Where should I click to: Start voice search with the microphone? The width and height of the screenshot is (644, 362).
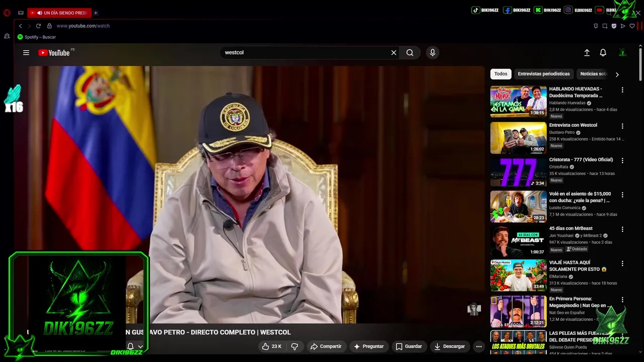click(x=432, y=52)
